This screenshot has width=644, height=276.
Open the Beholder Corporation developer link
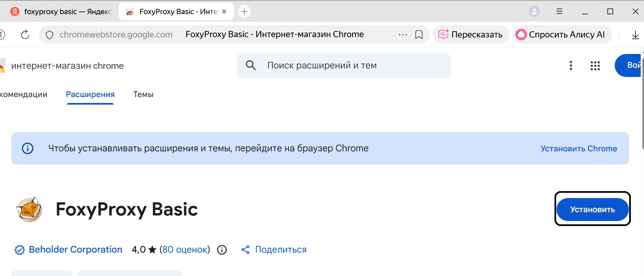pyautogui.click(x=75, y=250)
